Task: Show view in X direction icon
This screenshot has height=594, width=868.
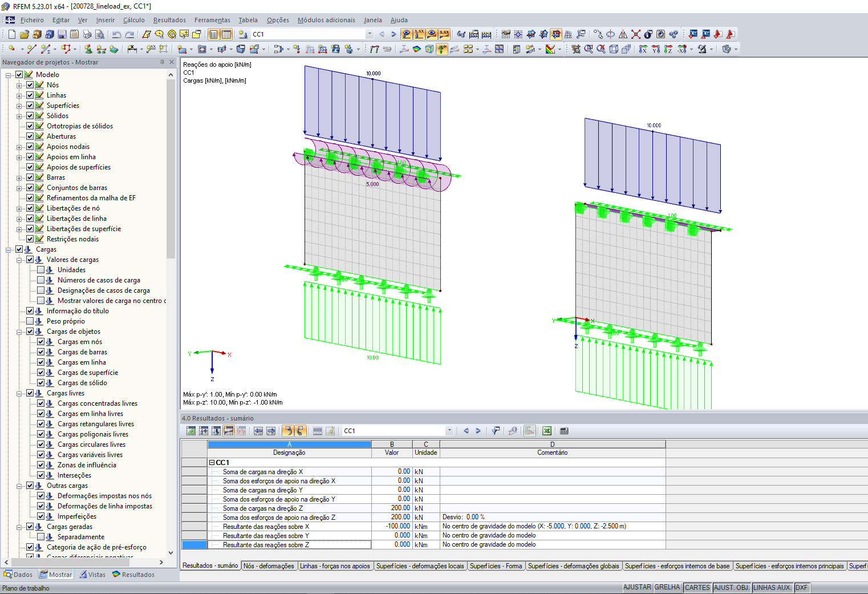Action: click(x=643, y=49)
